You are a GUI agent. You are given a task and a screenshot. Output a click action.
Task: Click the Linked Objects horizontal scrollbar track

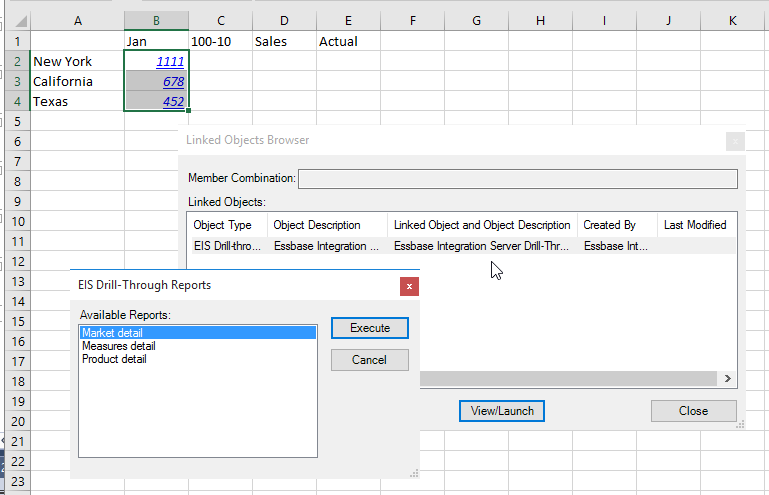pos(569,378)
